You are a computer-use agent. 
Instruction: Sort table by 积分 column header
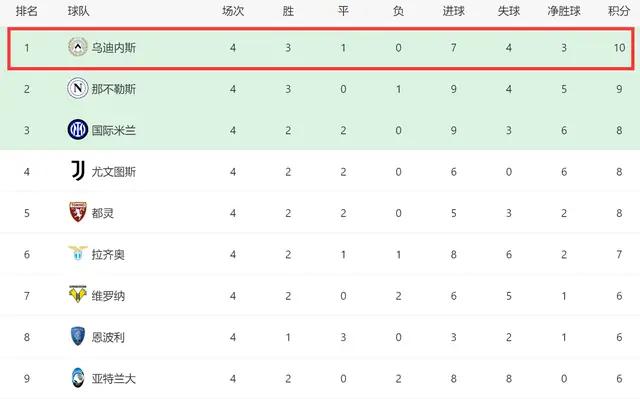click(x=619, y=11)
